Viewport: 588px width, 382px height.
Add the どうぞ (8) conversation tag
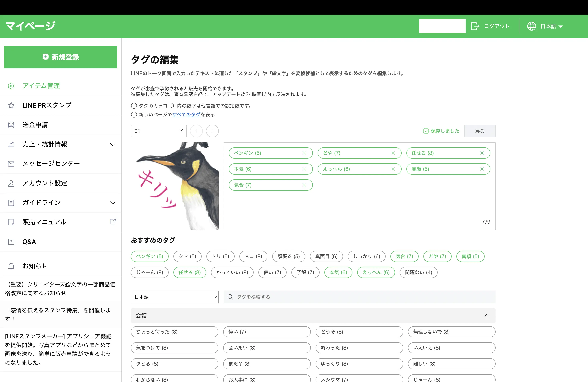(359, 332)
